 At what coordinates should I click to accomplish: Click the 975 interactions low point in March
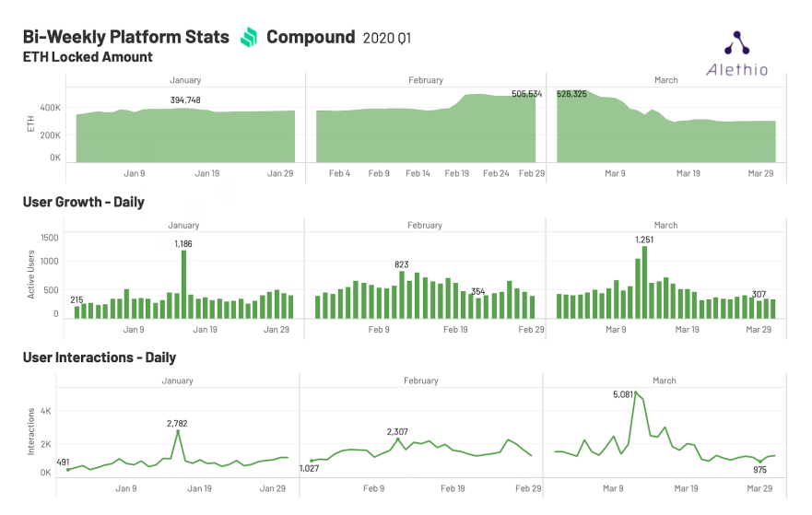[x=760, y=462]
